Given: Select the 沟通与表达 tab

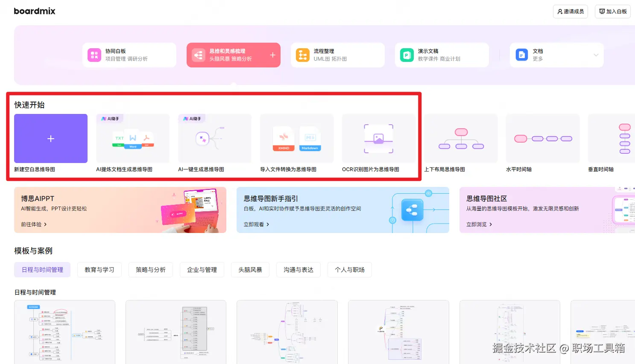Looking at the screenshot, I should pos(298,270).
